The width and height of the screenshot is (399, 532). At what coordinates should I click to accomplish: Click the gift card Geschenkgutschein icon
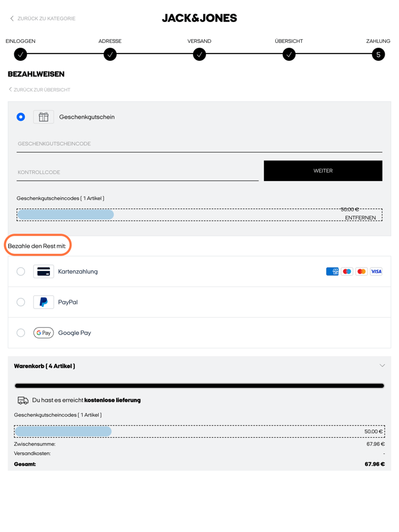[x=43, y=117]
